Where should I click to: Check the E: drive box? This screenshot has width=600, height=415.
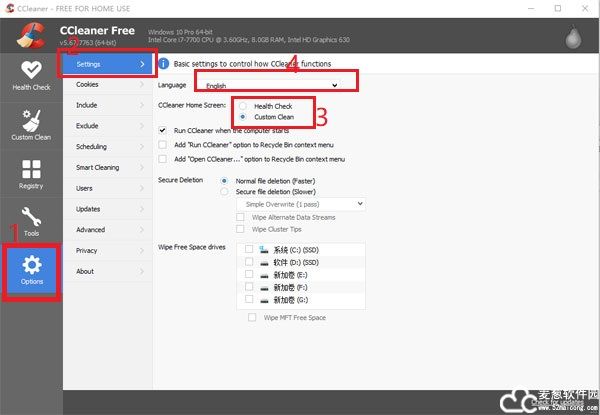pyautogui.click(x=249, y=275)
